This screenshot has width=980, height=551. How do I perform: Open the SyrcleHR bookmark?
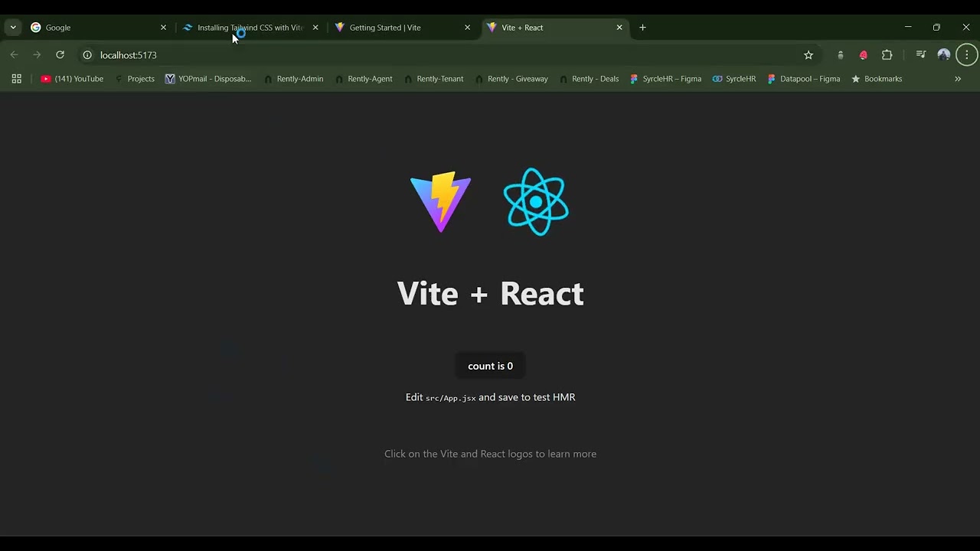734,79
